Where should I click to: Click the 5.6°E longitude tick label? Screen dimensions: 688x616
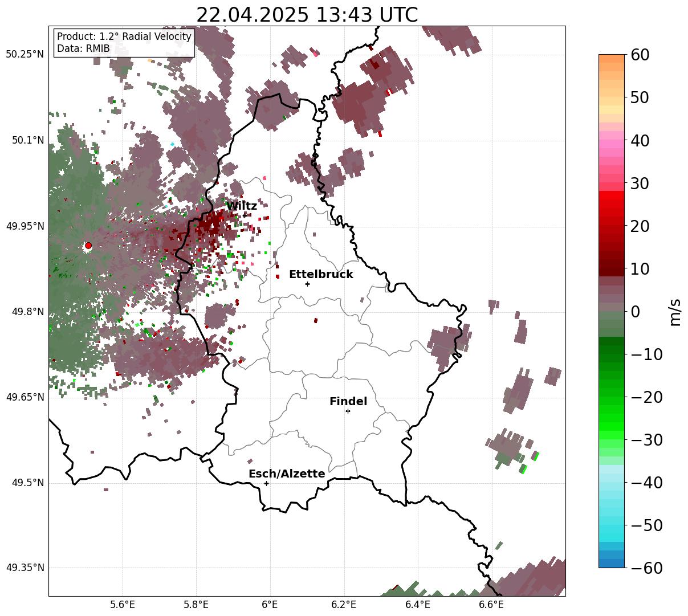123,605
